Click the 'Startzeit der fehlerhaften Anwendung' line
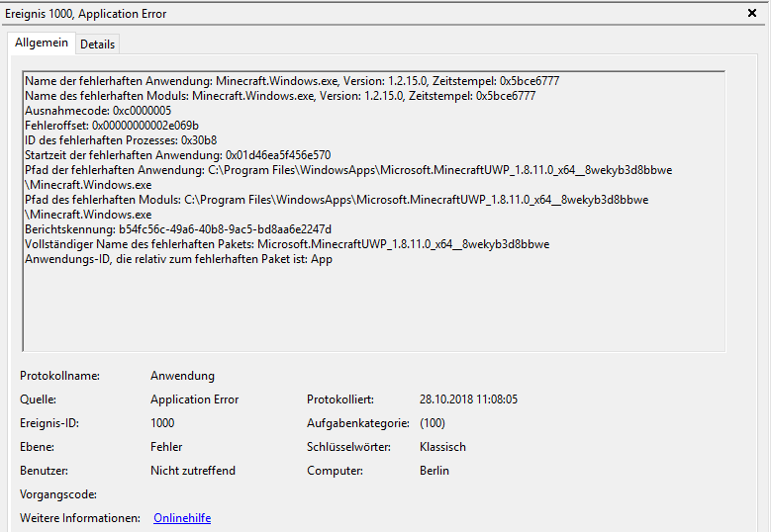Screen dimensions: 772x532 pyautogui.click(x=178, y=155)
